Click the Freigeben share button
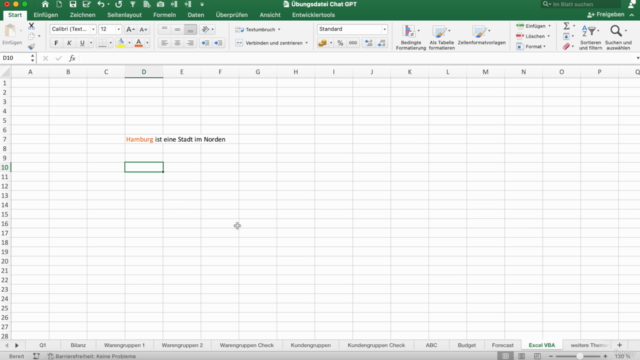 coord(605,15)
